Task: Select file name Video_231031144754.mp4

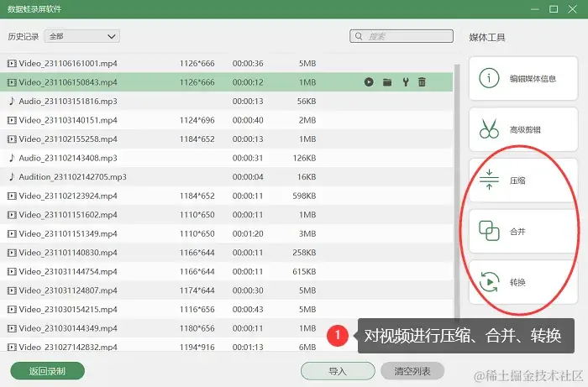Action: tap(68, 272)
